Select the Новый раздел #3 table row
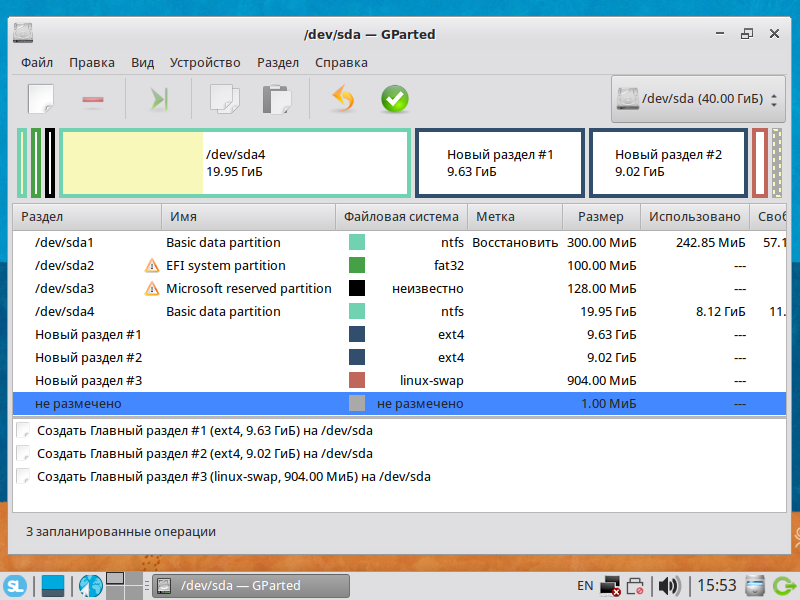Screen dimensions: 800x600 tap(399, 380)
